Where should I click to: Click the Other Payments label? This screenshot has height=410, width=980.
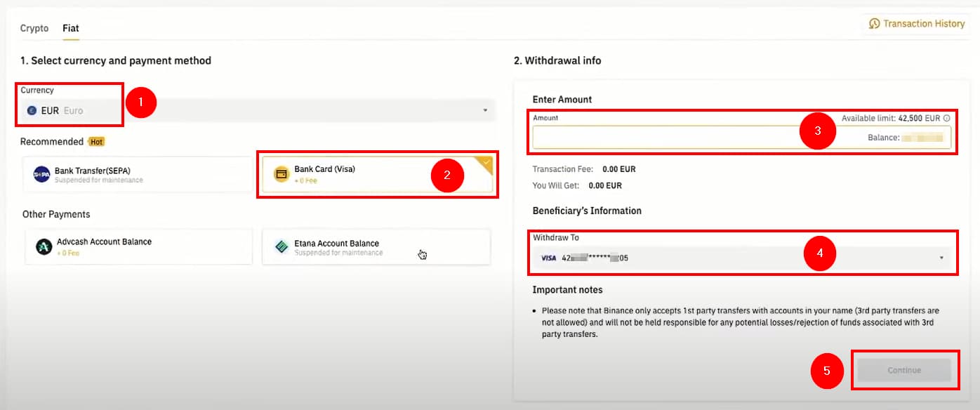pyautogui.click(x=56, y=214)
